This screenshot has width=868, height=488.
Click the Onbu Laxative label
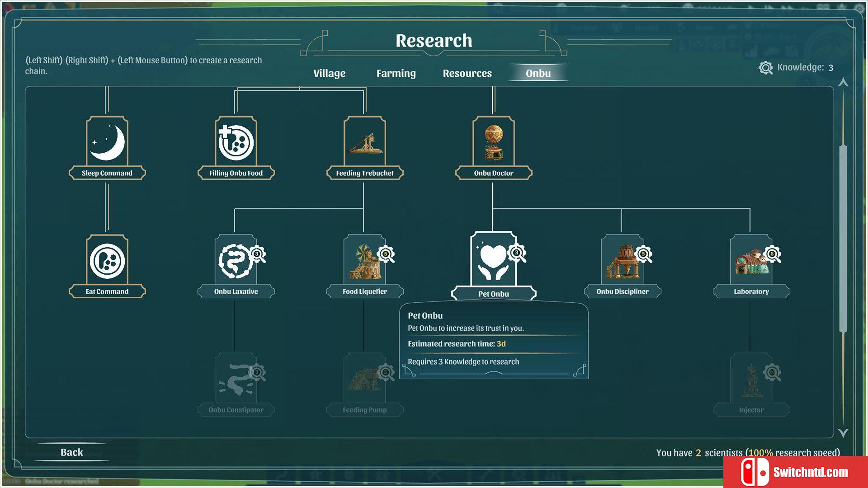coord(236,291)
